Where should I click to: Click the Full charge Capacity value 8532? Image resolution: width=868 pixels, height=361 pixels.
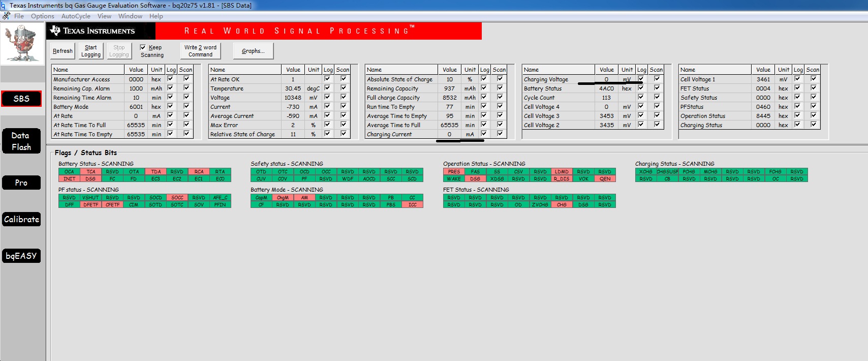(x=449, y=98)
